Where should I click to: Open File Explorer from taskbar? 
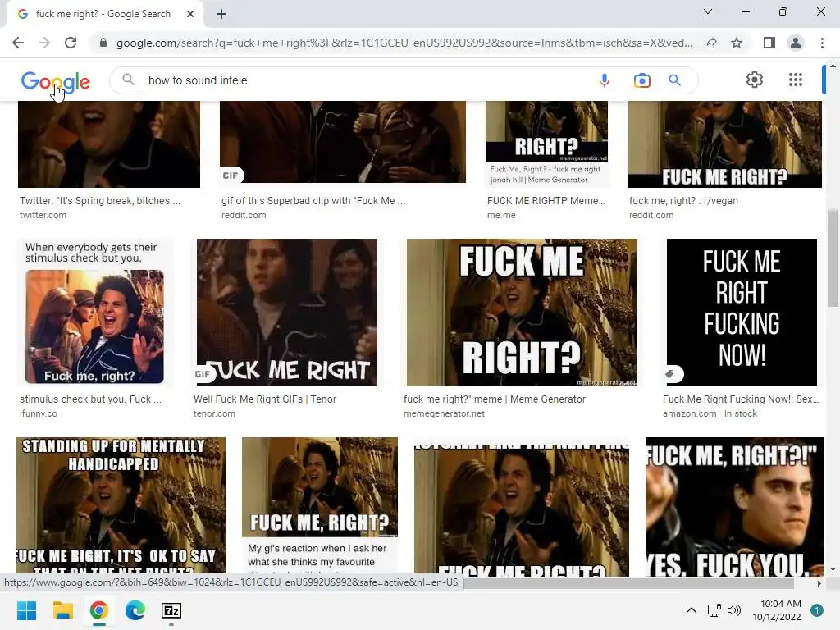(62, 610)
